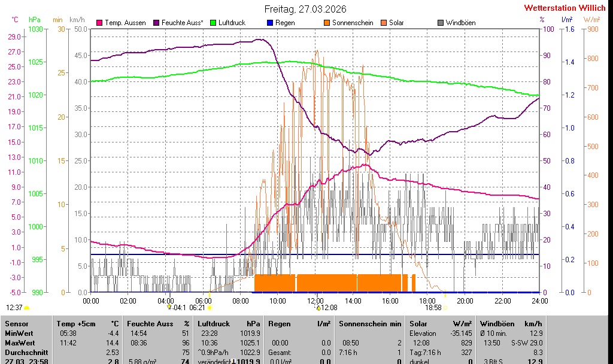Click the purple Feuchte Auss legend swatch

156,23
